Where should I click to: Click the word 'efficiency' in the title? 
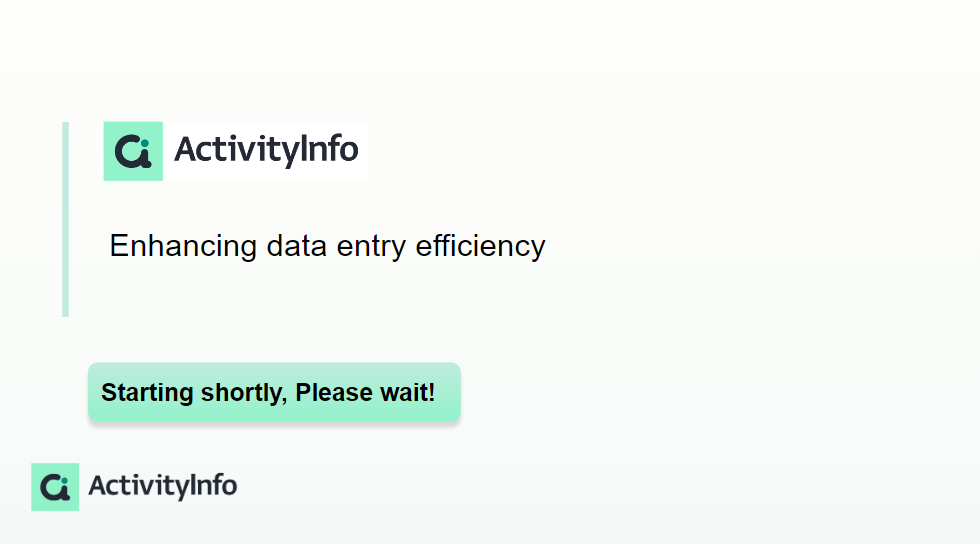pyautogui.click(x=481, y=246)
